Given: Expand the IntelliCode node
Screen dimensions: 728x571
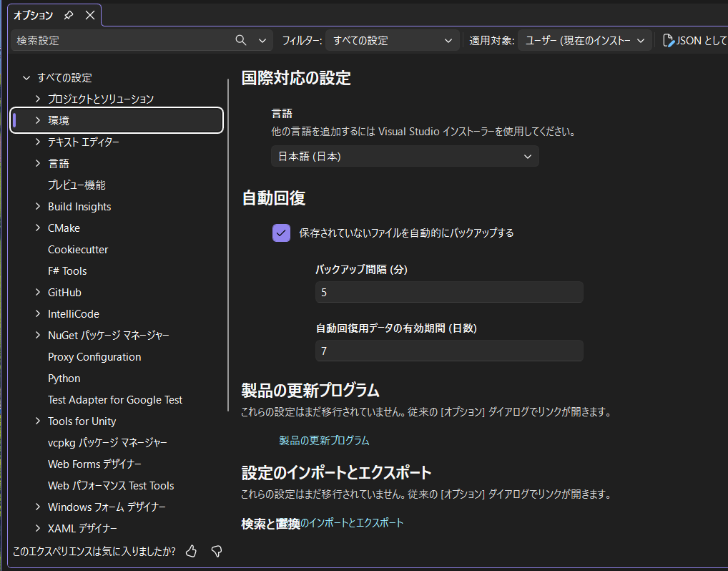Looking at the screenshot, I should point(38,313).
